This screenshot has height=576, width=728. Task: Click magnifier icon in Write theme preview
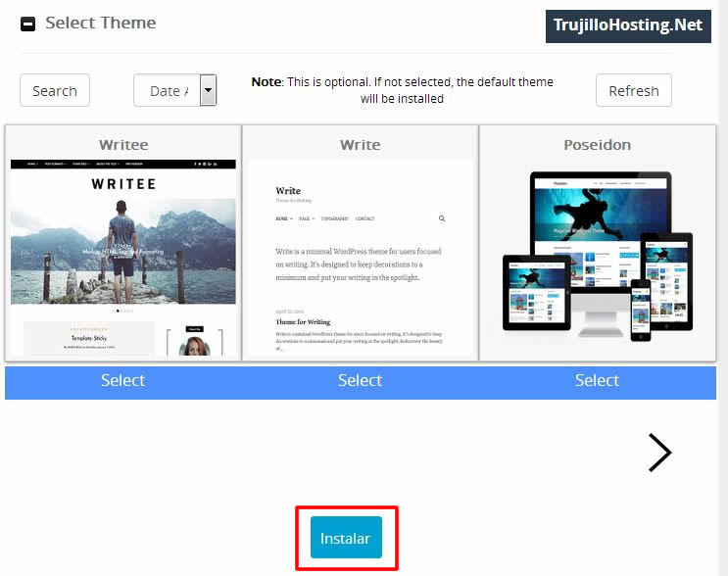pyautogui.click(x=442, y=218)
